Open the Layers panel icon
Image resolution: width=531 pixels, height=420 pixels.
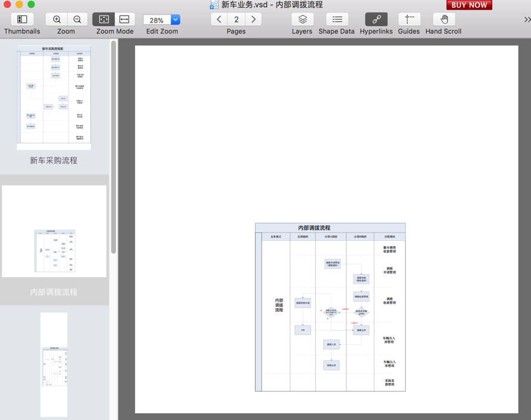point(302,19)
